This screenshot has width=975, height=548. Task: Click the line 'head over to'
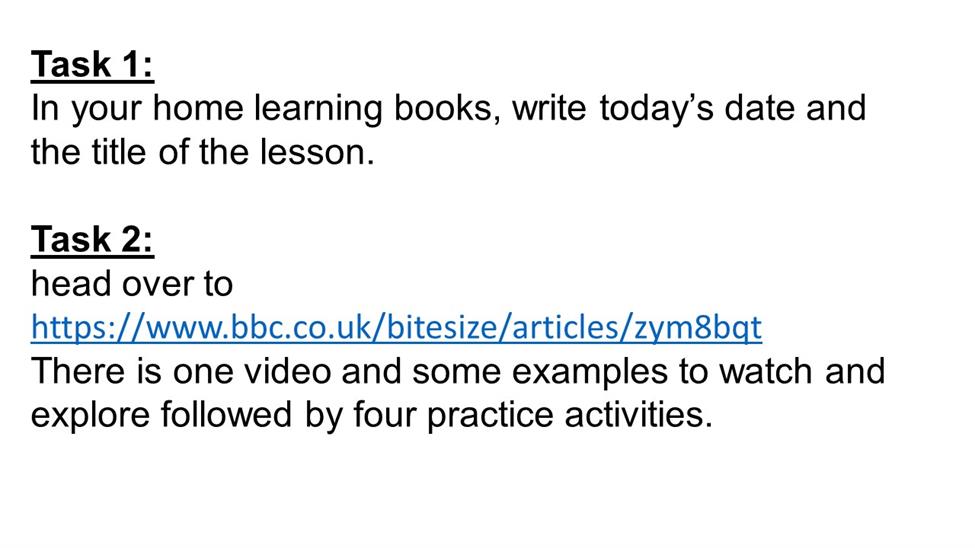(x=132, y=284)
